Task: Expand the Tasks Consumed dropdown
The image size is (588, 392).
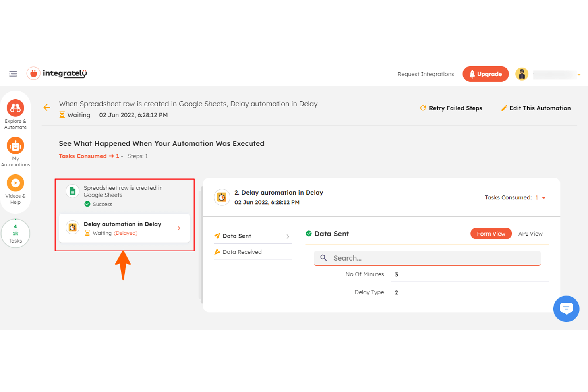Action: coord(544,197)
